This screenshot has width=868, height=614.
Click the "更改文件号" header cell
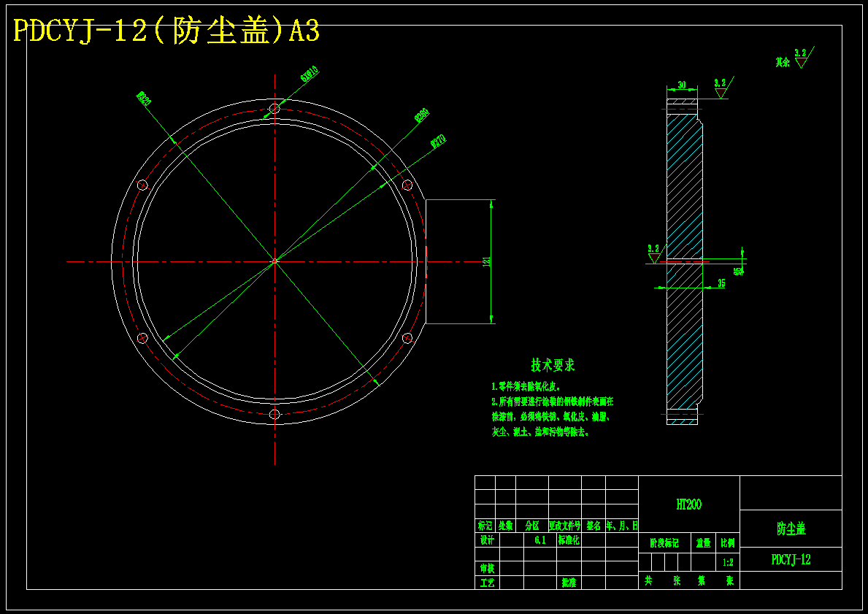[x=564, y=525]
